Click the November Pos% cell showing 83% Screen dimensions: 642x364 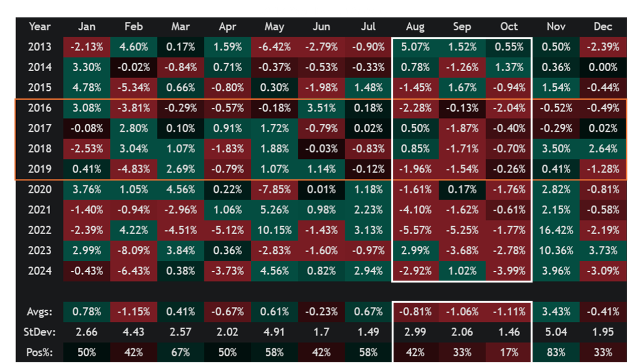[556, 352]
